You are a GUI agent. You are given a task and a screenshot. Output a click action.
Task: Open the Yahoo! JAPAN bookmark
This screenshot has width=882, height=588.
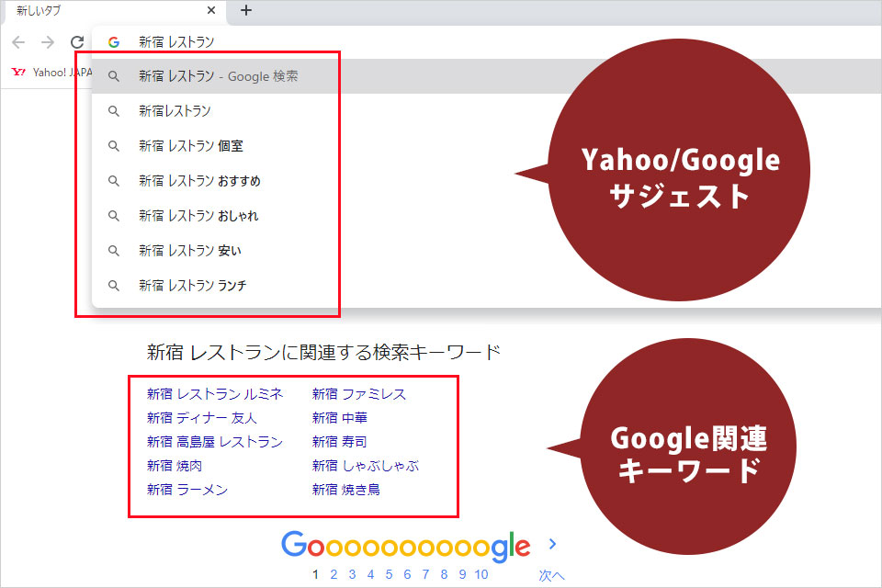[x=51, y=72]
